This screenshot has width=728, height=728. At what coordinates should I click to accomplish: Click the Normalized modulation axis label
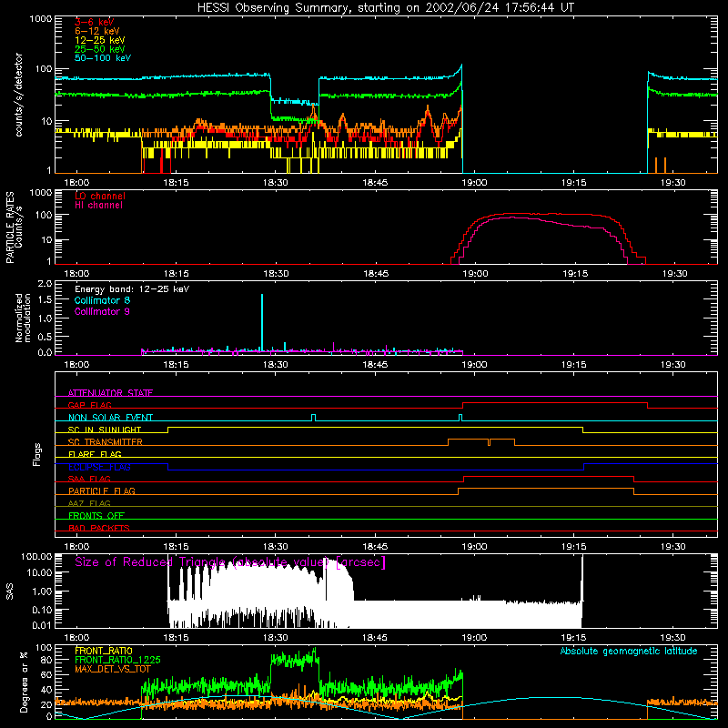point(24,318)
